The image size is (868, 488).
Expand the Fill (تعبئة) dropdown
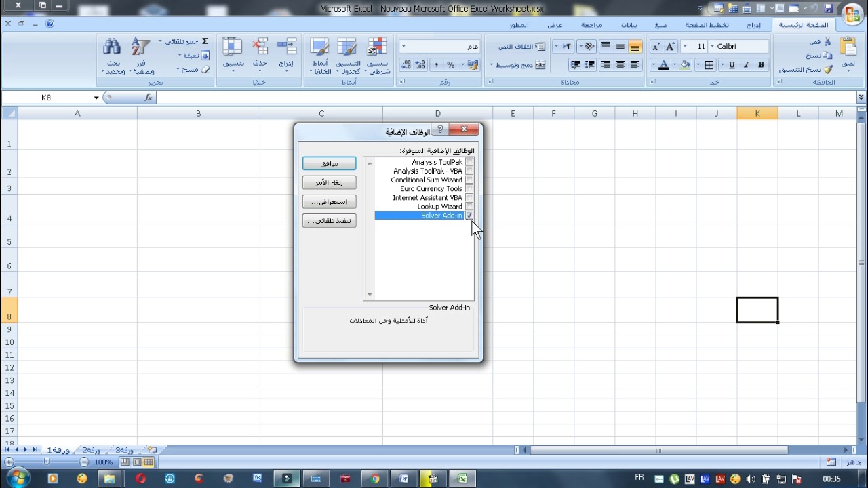coord(180,56)
